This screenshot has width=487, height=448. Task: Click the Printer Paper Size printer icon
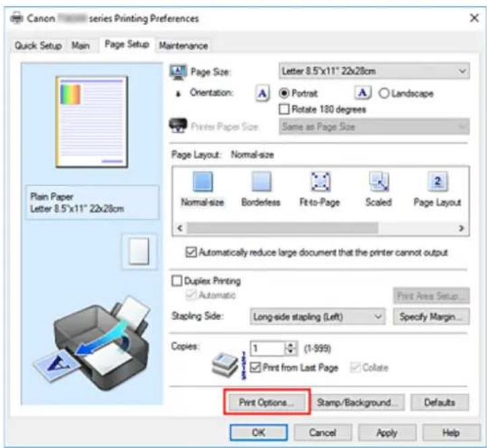[178, 126]
